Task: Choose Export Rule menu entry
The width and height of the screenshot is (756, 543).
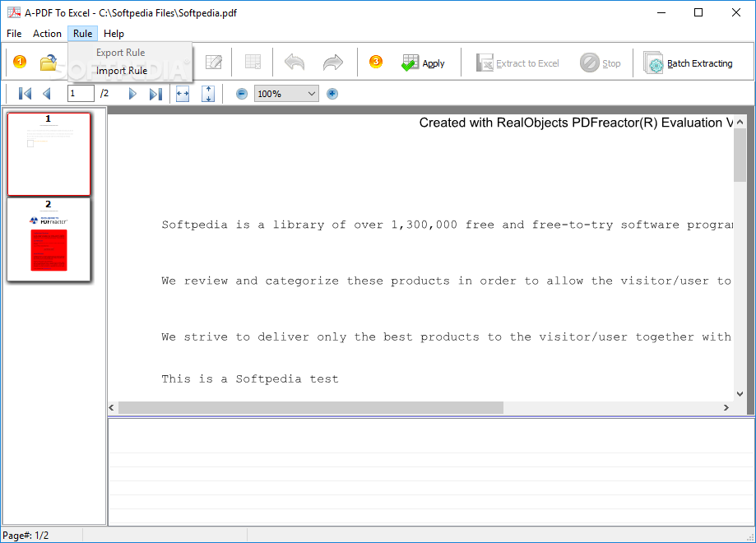Action: tap(121, 53)
